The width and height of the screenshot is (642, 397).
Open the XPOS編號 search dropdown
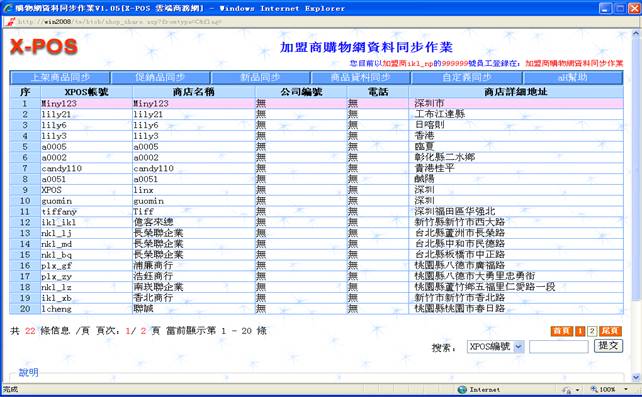495,347
